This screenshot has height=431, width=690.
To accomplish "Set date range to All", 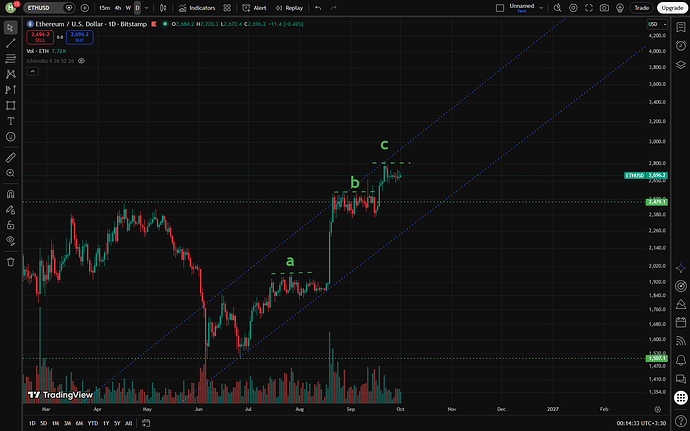I will point(128,423).
